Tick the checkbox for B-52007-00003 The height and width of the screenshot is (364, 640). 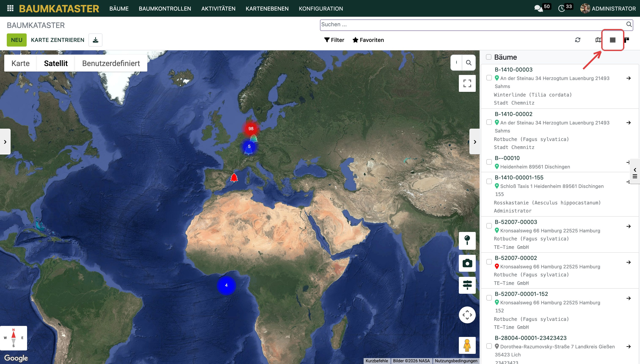(489, 226)
